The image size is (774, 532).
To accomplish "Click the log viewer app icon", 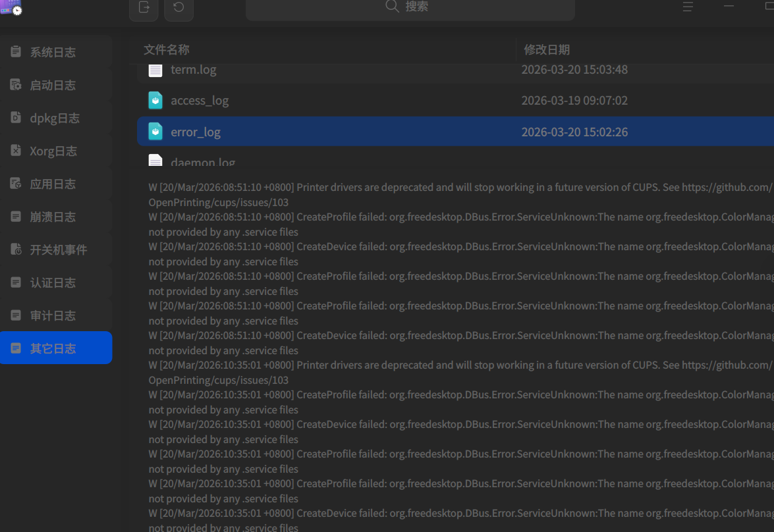I will click(11, 7).
